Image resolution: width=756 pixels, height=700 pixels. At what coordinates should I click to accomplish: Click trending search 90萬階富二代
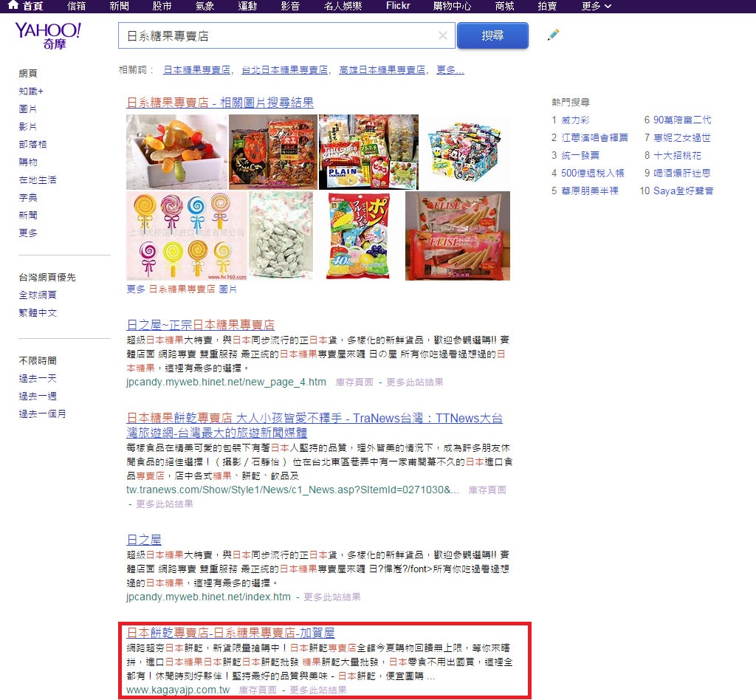click(x=682, y=120)
